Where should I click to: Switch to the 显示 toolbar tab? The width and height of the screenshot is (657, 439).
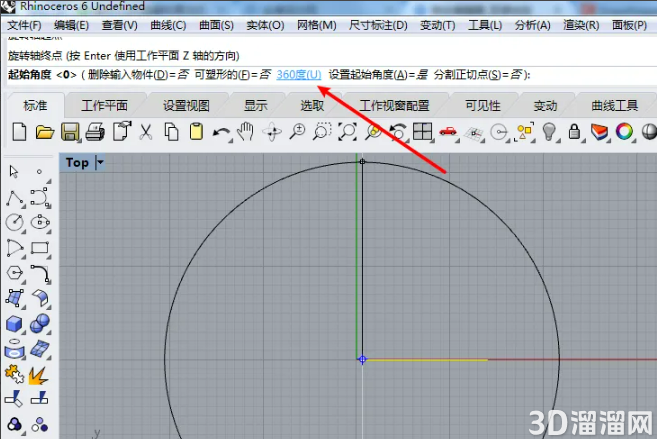pos(256,106)
